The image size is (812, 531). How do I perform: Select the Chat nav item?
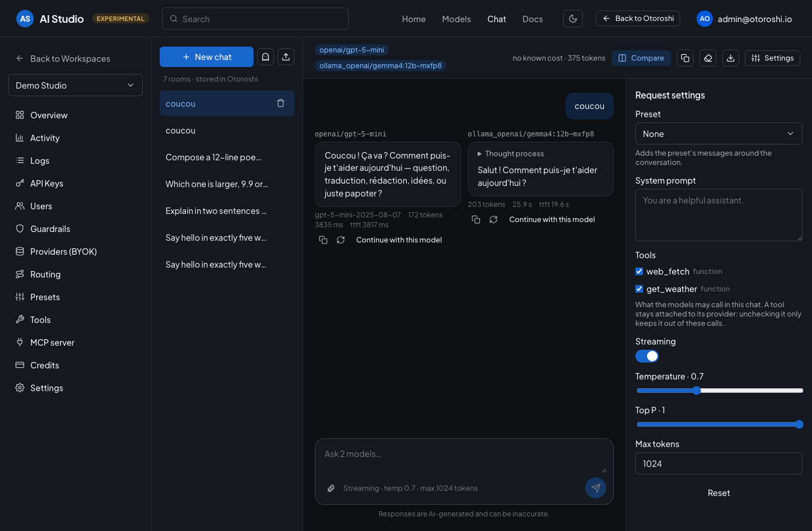click(497, 19)
